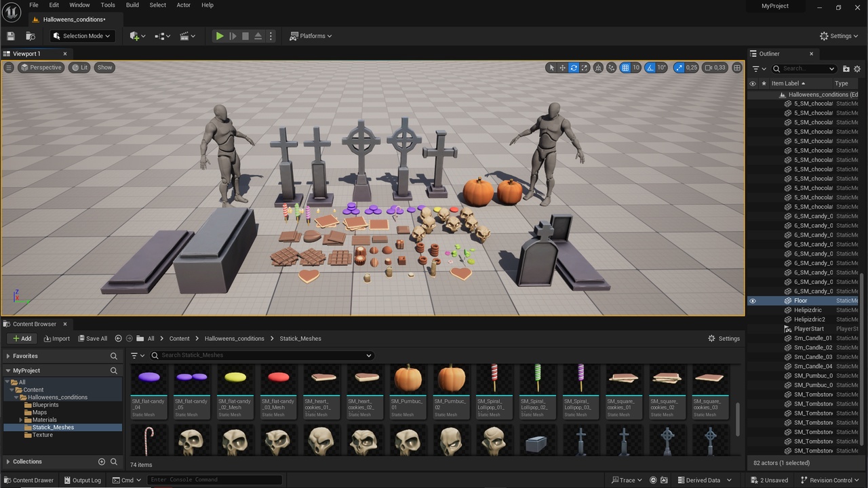
Task: Save the current level with the floppy disk icon
Action: pos(10,36)
